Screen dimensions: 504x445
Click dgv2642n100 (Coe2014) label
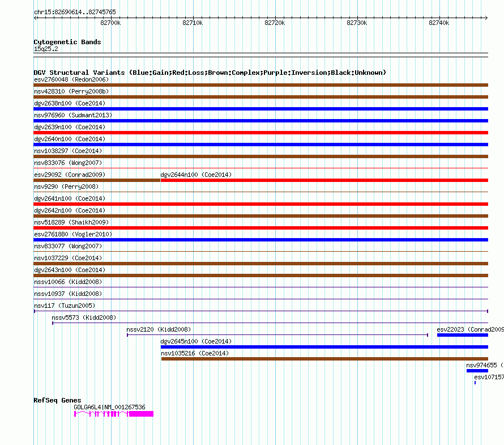click(x=70, y=210)
